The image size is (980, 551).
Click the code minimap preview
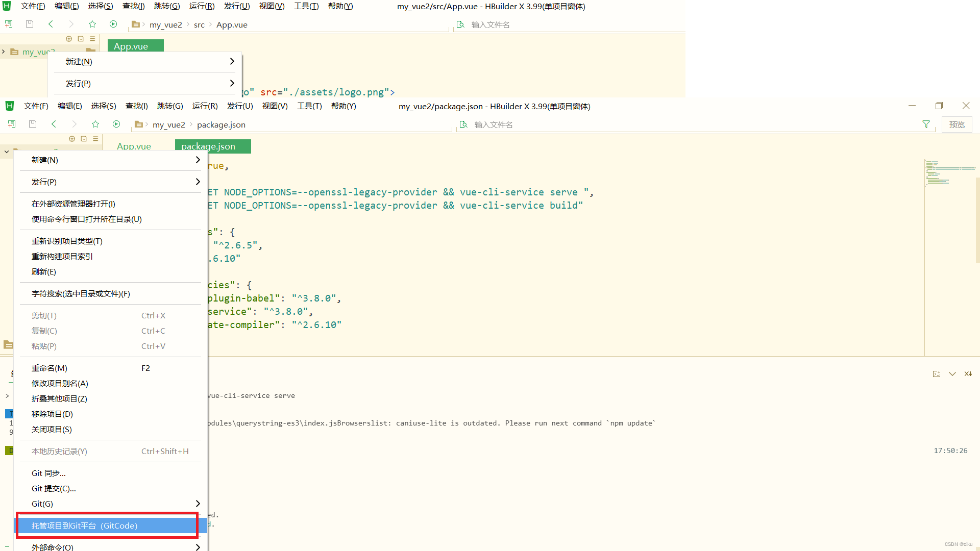tap(949, 173)
